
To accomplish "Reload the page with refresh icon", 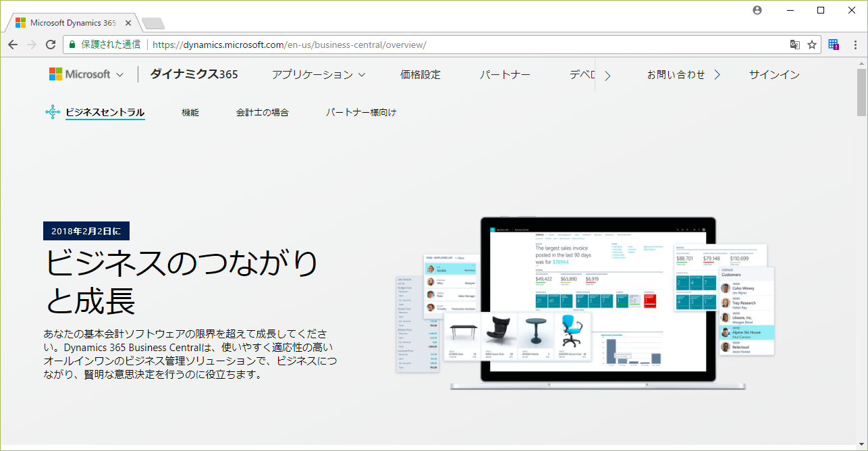I will (51, 45).
